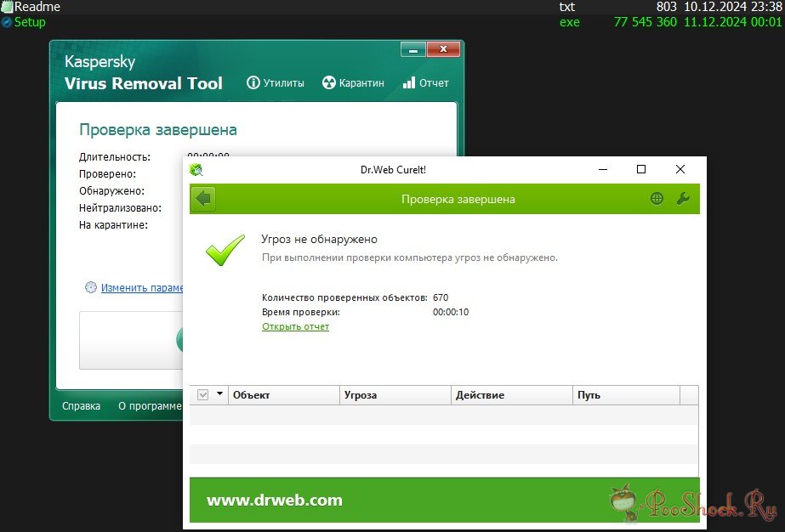Click gear icon beside Изменить параметры
Screen dimensions: 785x532
coord(91,287)
